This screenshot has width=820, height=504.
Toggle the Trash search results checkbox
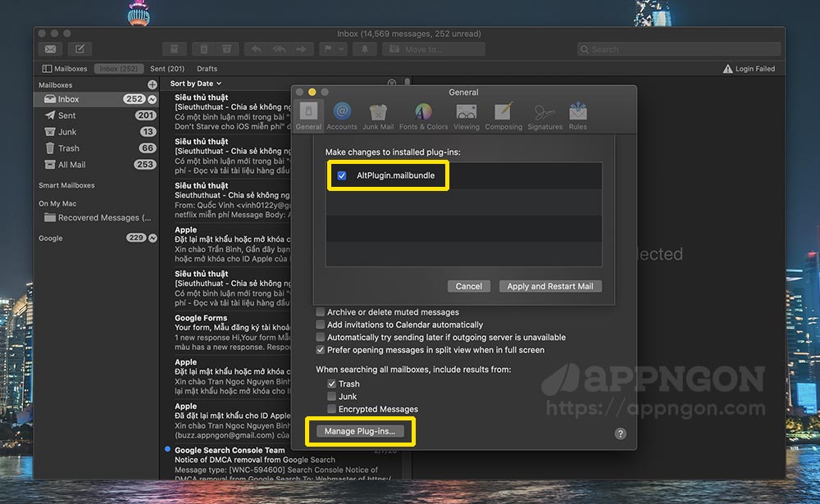coord(331,384)
